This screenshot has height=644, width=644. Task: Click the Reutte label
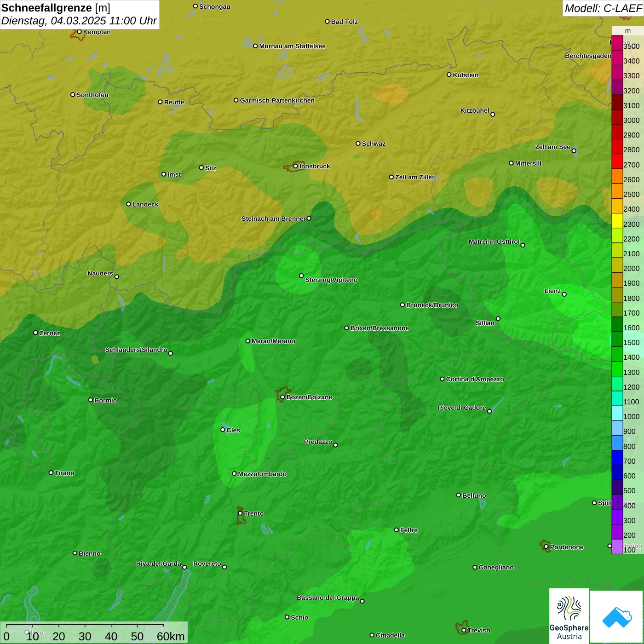(x=174, y=102)
